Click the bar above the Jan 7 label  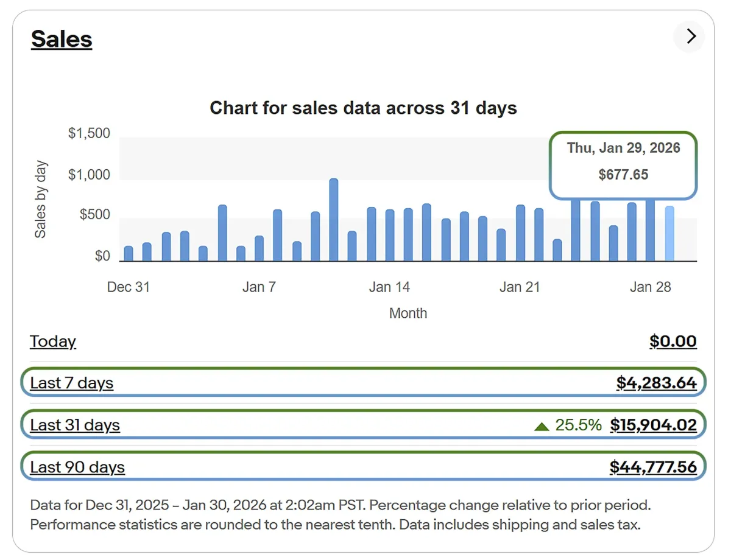click(x=259, y=248)
